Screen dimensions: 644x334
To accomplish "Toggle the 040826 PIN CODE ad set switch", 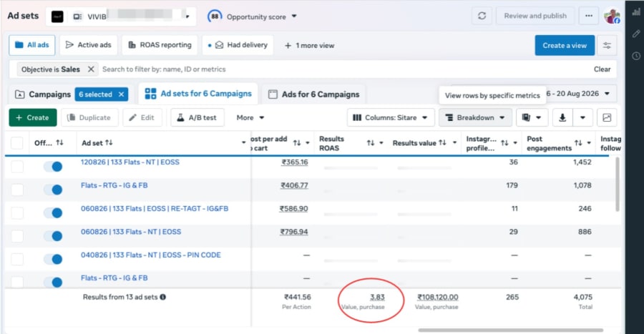I will point(53,259).
